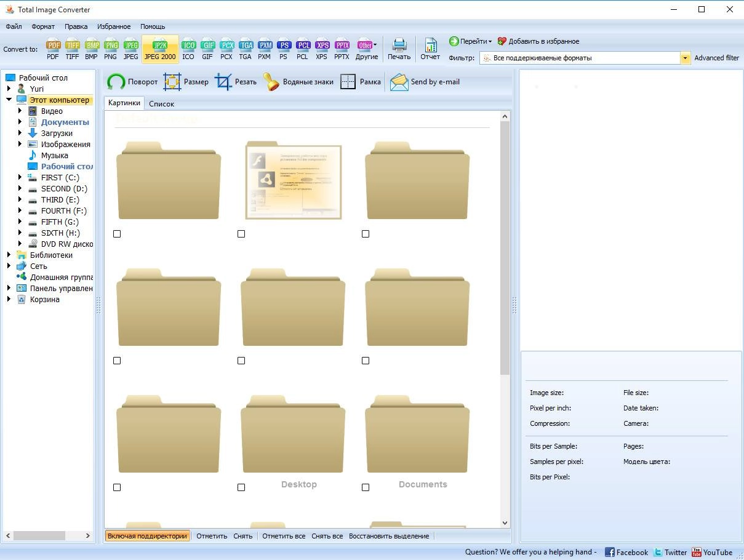Expand FIRST (C:) drive node
This screenshot has height=560, width=744.
(x=20, y=178)
